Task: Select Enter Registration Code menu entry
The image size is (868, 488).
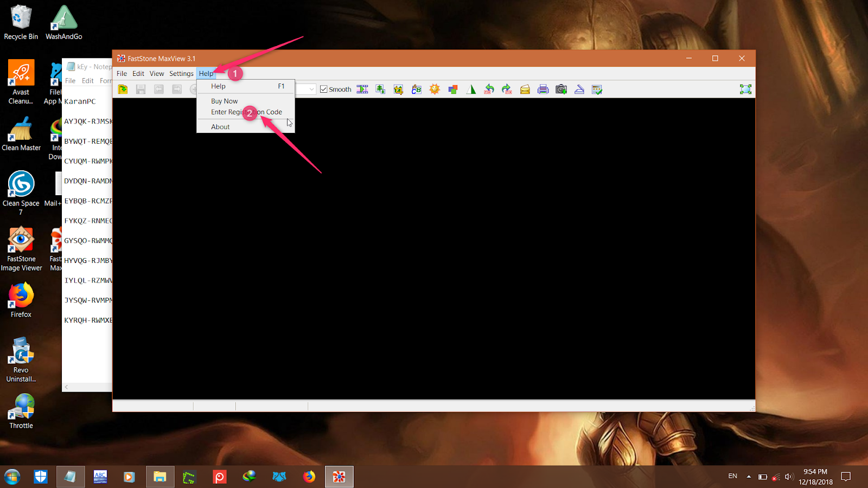Action: tap(246, 112)
